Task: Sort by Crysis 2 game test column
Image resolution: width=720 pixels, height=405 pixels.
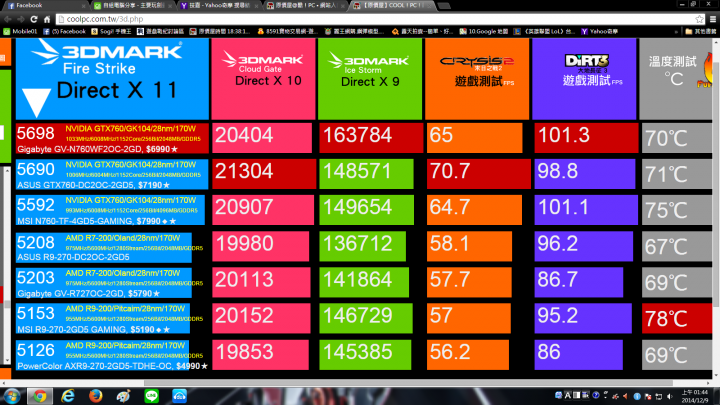Action: pos(477,79)
